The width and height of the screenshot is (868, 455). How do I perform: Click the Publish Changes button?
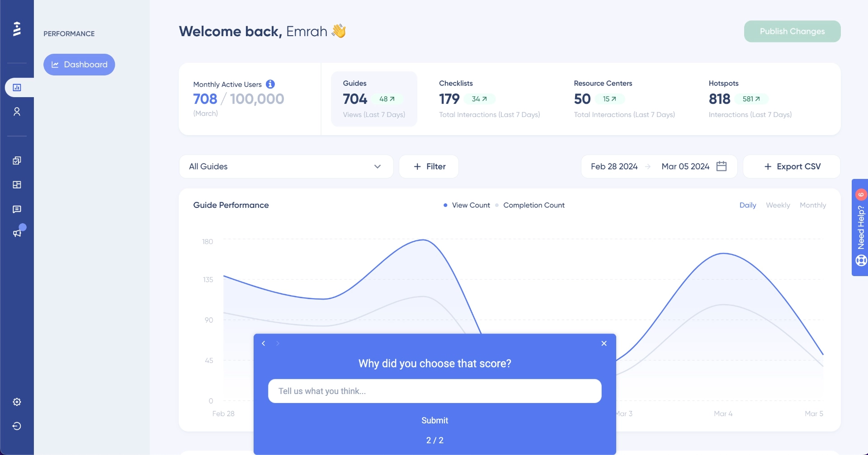[792, 31]
